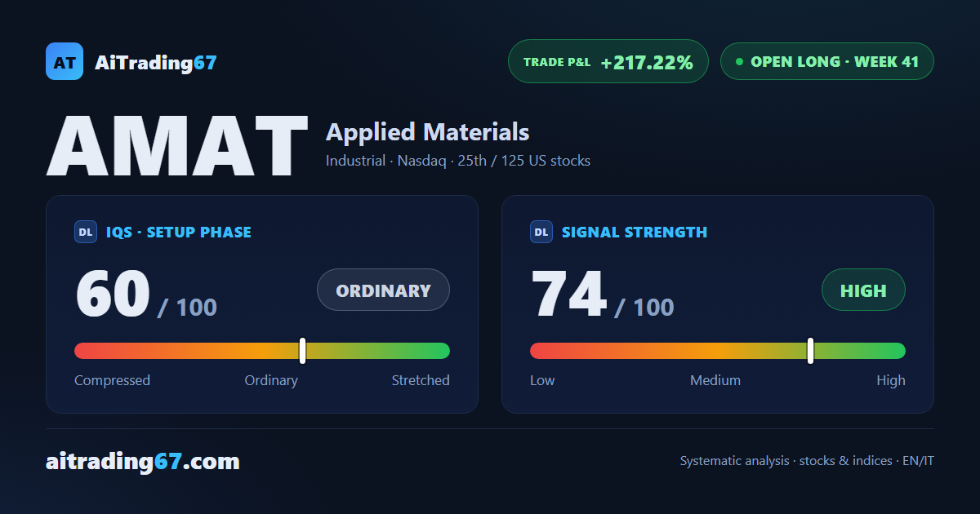This screenshot has height=514, width=980.
Task: Click the Applied Materials company name
Action: click(427, 132)
